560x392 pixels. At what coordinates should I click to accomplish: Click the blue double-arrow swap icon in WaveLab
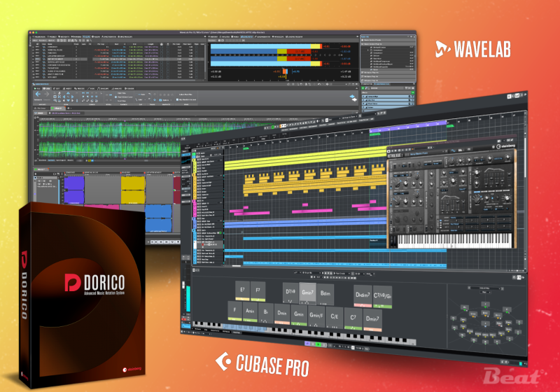[x=353, y=98]
